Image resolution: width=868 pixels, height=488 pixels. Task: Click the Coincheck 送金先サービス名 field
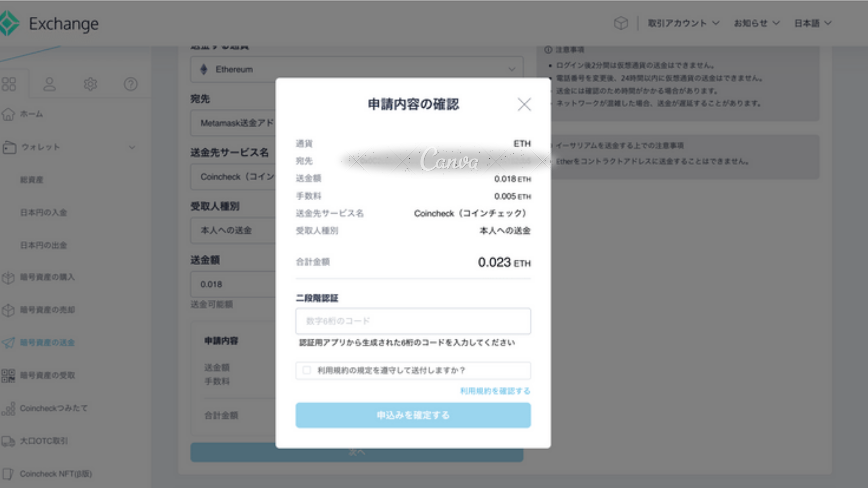pyautogui.click(x=233, y=177)
